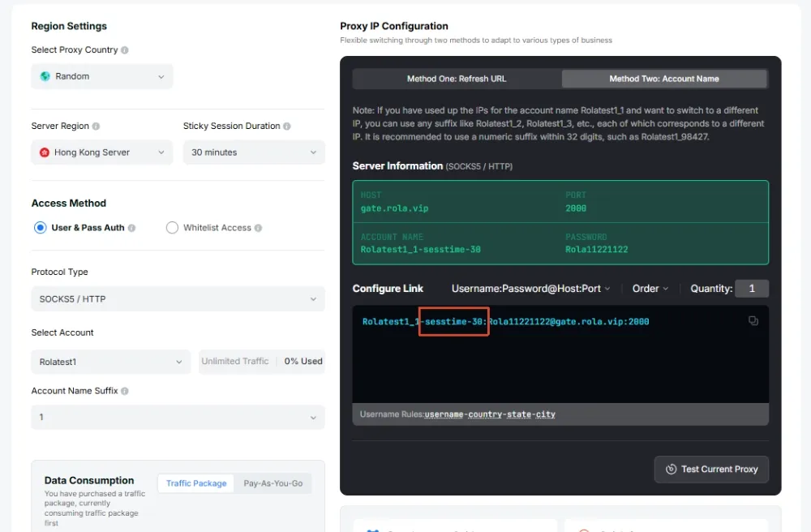This screenshot has height=532, width=811.
Task: Click the Region Settings heading
Action: pyautogui.click(x=69, y=27)
